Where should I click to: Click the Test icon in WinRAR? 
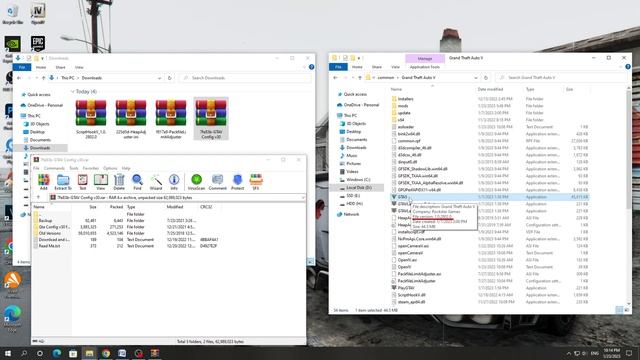click(x=82, y=182)
